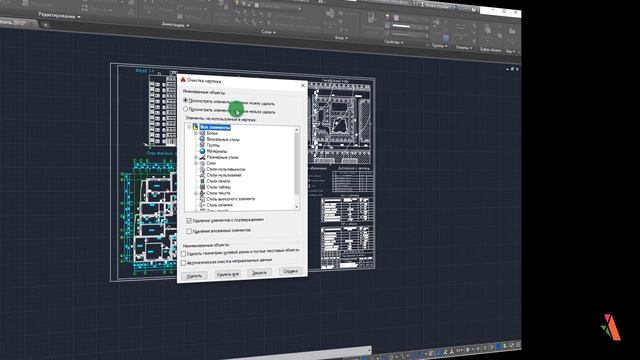Image resolution: width=640 pixels, height=360 pixels.
Task: Select the Стили сечения row
Action: tap(215, 205)
